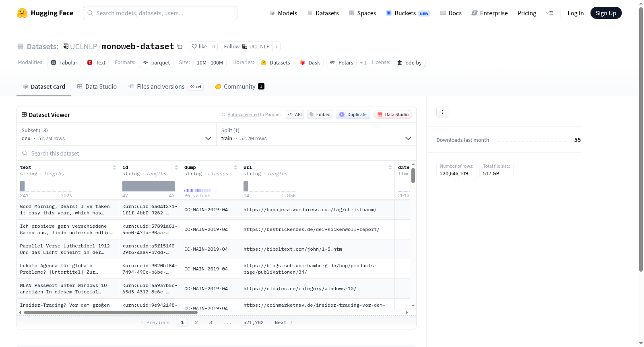Click the dump column classes histogram
644x347 pixels.
[x=201, y=190]
